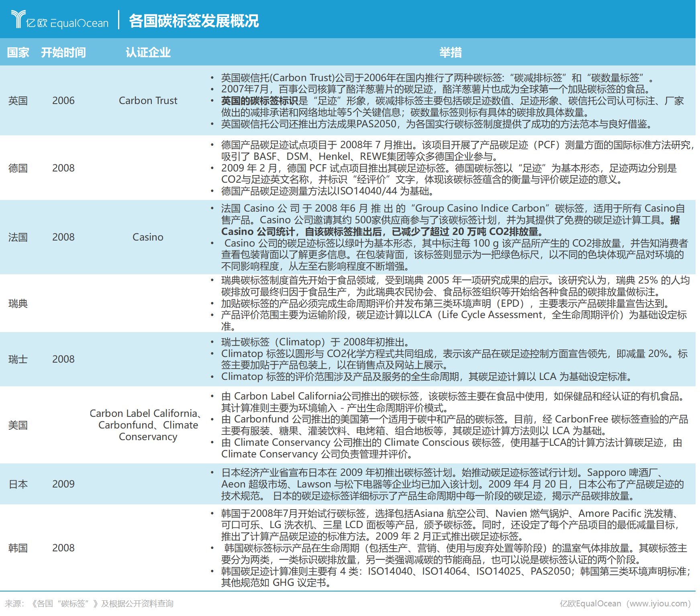This screenshot has width=700, height=616.
Task: Click the 2006 start year cell
Action: pyautogui.click(x=63, y=100)
